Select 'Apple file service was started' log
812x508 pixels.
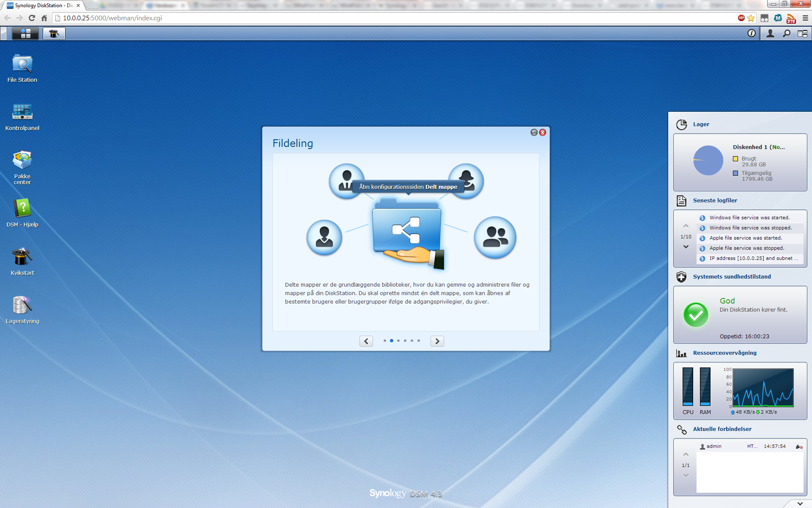pos(750,238)
